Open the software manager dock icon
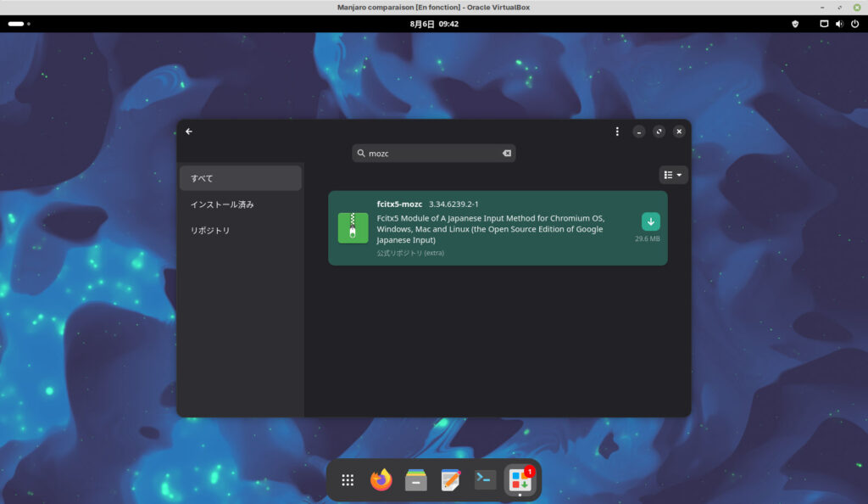868x504 pixels. pyautogui.click(x=520, y=480)
